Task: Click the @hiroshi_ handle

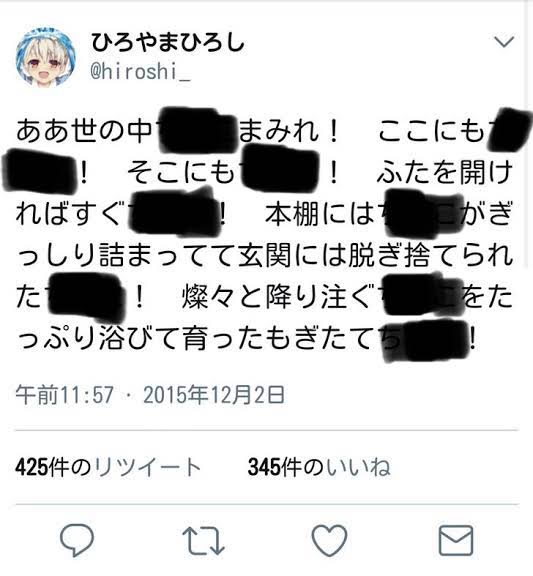Action: [140, 71]
